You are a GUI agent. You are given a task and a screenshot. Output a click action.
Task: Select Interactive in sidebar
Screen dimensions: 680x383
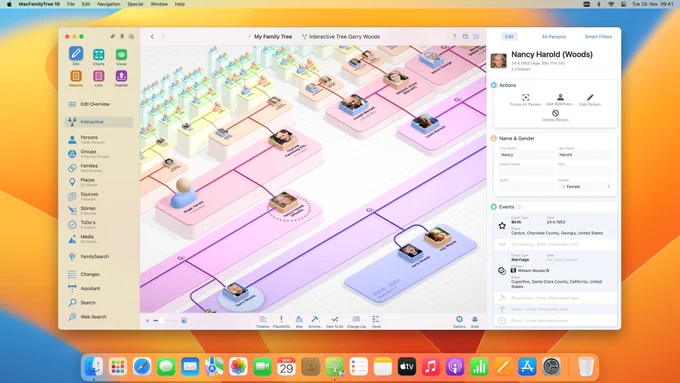point(99,122)
